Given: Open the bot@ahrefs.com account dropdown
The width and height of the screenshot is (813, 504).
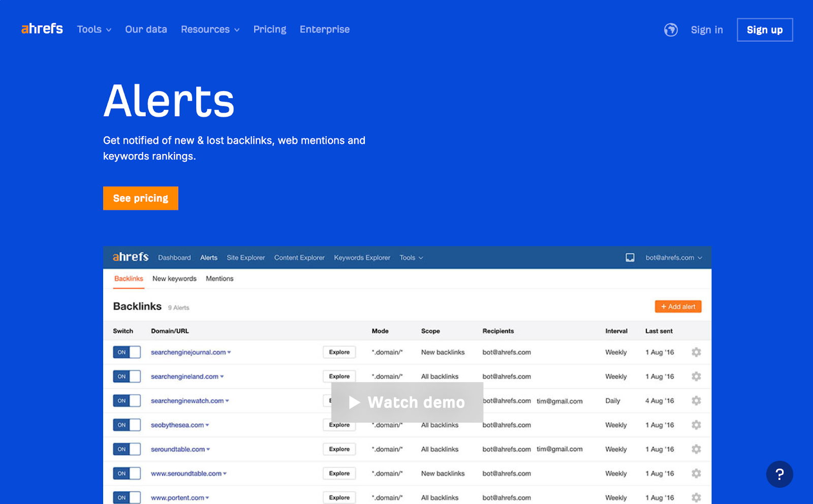Looking at the screenshot, I should click(x=674, y=258).
